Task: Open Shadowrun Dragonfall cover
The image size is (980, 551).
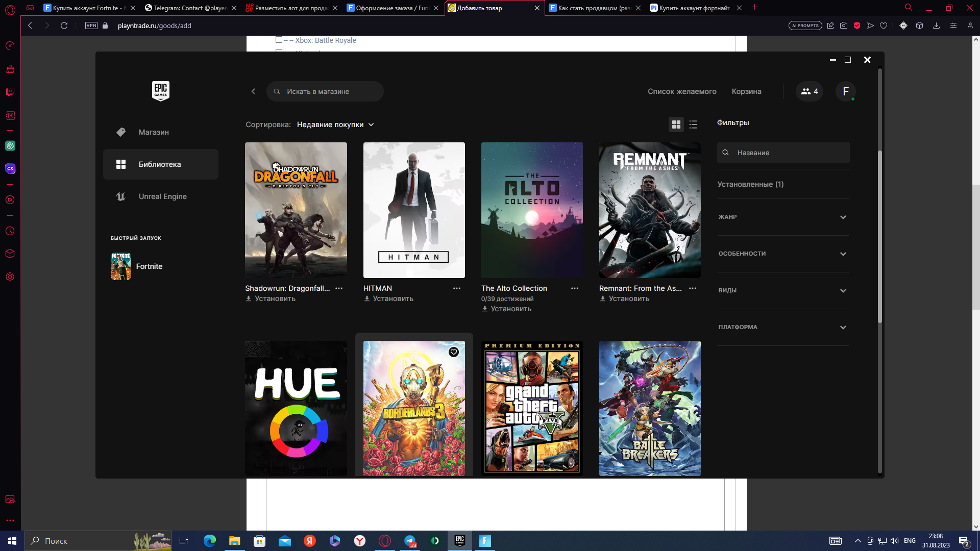Action: [296, 210]
